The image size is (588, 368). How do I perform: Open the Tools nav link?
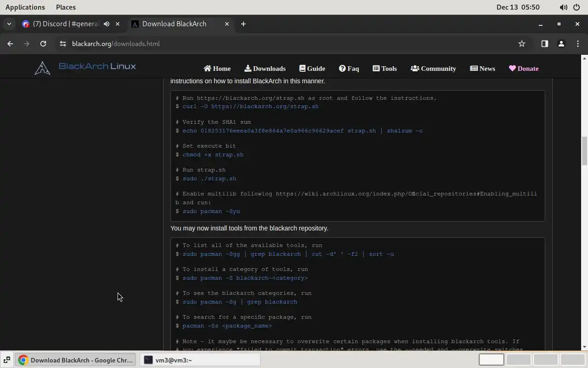[385, 69]
